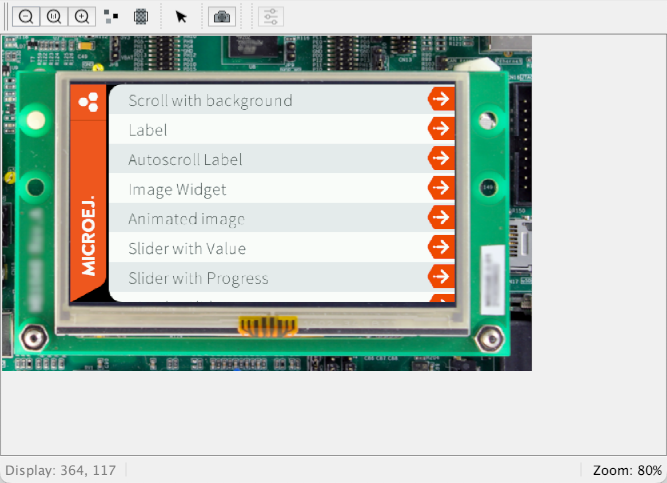Select the arrow pointer tool
This screenshot has height=483, width=667.
pos(181,16)
